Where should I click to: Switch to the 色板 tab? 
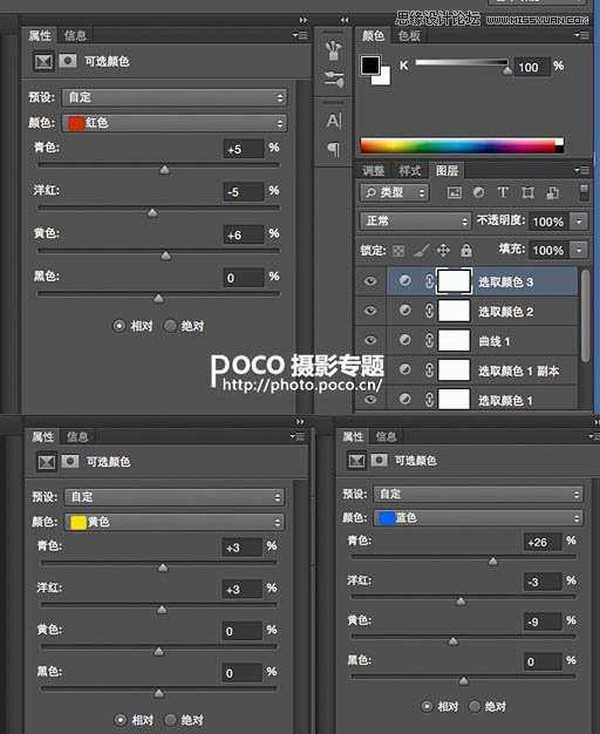pos(409,36)
